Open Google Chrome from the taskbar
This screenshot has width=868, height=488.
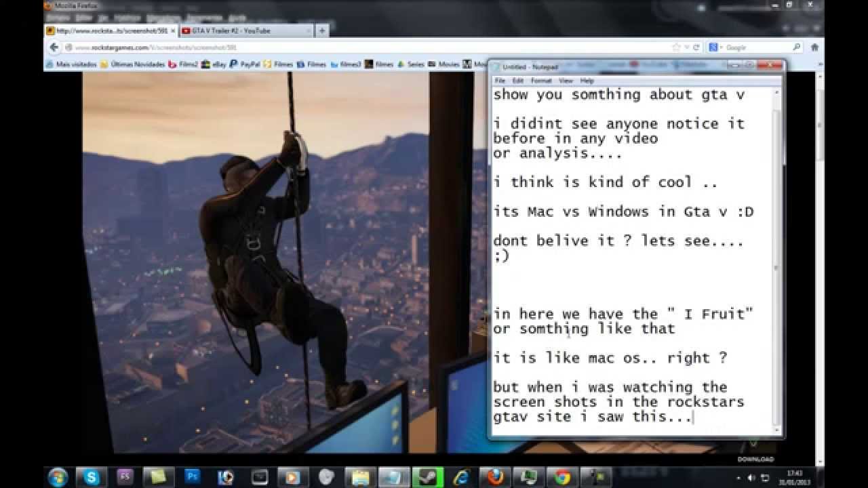pyautogui.click(x=562, y=476)
